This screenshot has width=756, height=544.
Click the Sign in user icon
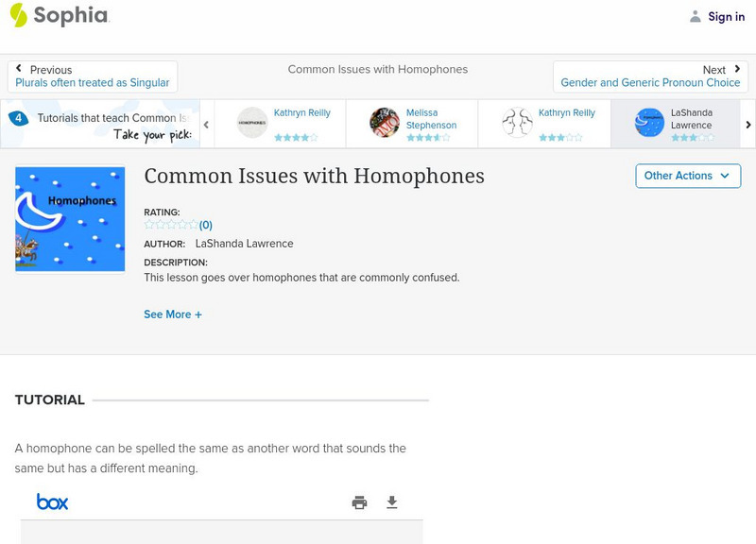click(x=696, y=16)
